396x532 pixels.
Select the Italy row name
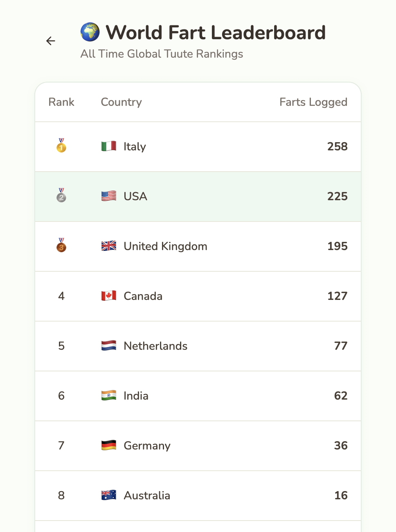click(x=135, y=147)
